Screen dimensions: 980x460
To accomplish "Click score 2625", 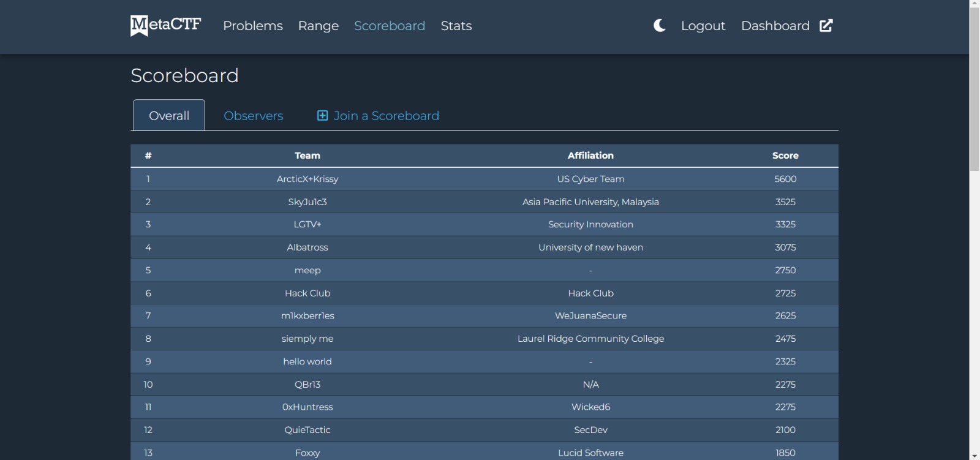I will (785, 315).
